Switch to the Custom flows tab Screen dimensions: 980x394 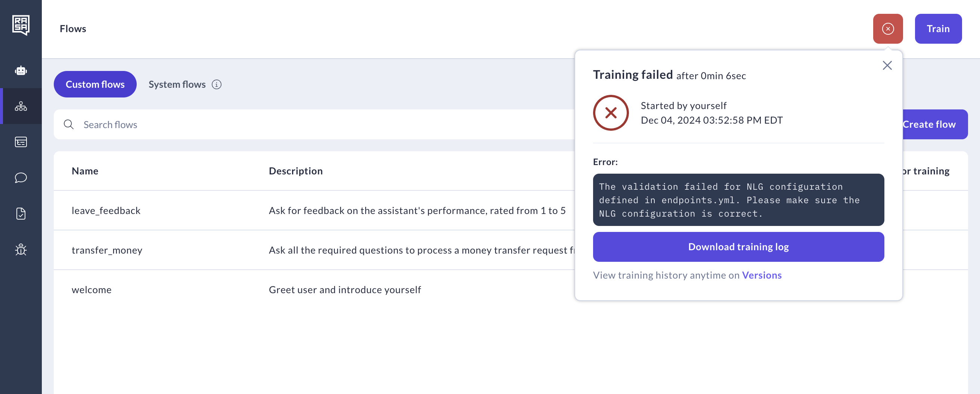coord(95,84)
